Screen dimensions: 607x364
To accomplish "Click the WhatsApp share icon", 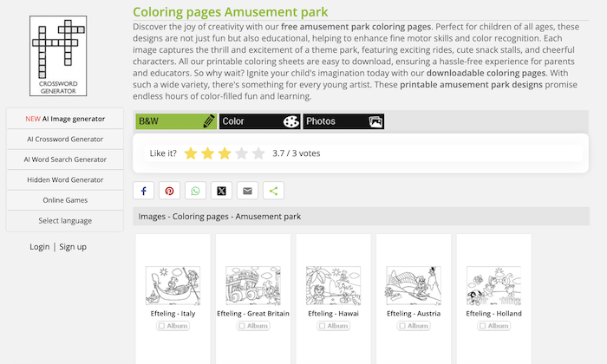I will [x=196, y=191].
